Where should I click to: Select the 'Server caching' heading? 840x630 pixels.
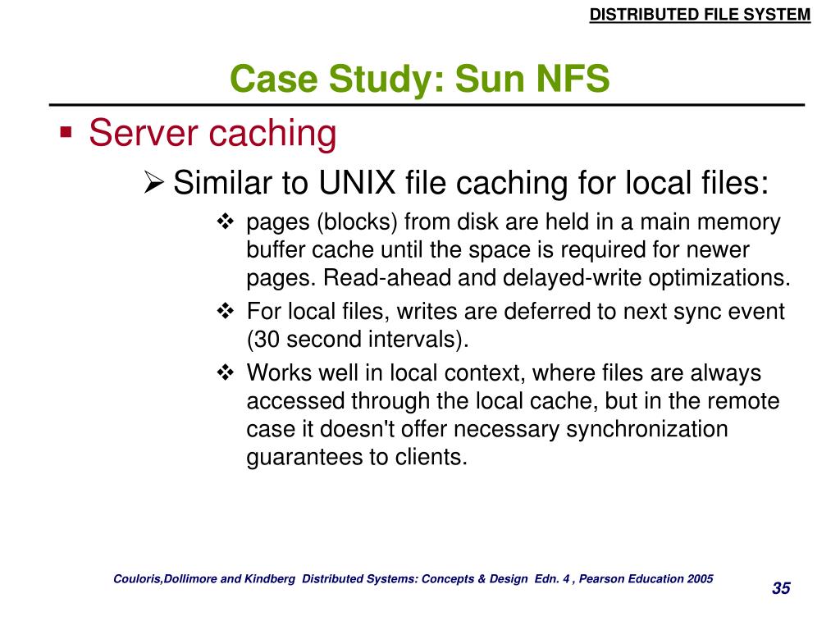[212, 132]
